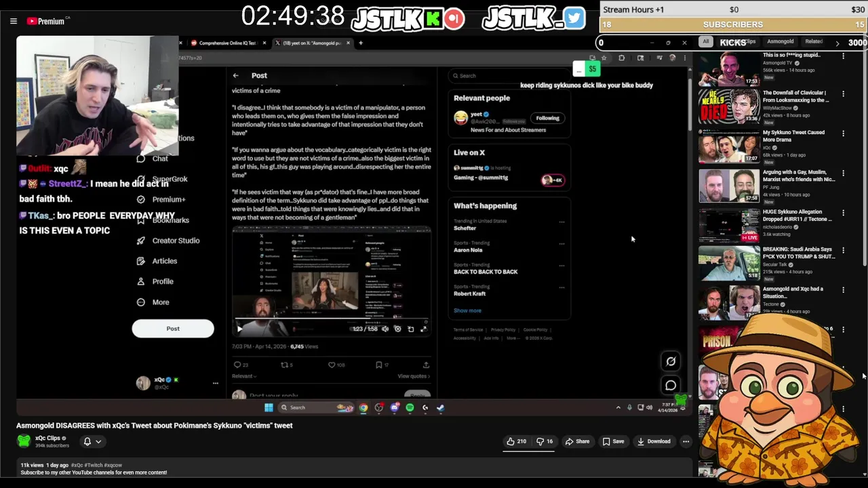Open the floating messages chat bubble
868x488 pixels.
pyautogui.click(x=671, y=385)
